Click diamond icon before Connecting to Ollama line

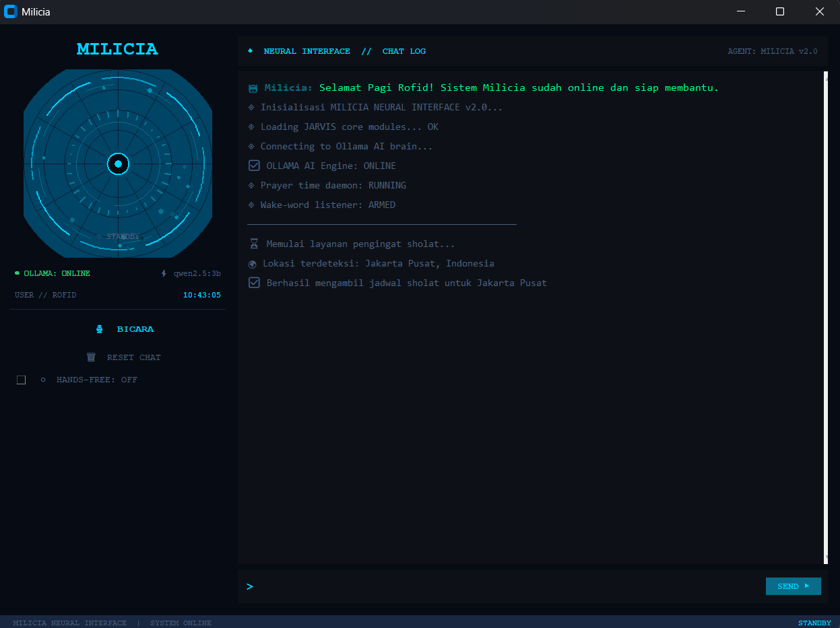click(x=252, y=146)
